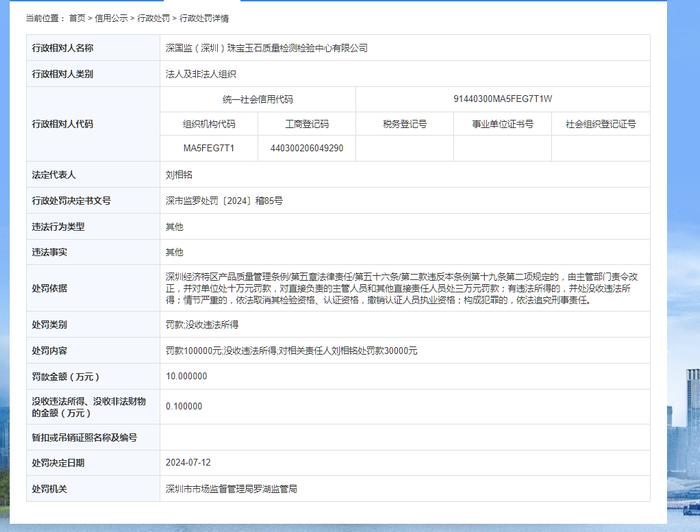
Task: Click organization code value MA5FEG7T1
Action: 208,148
